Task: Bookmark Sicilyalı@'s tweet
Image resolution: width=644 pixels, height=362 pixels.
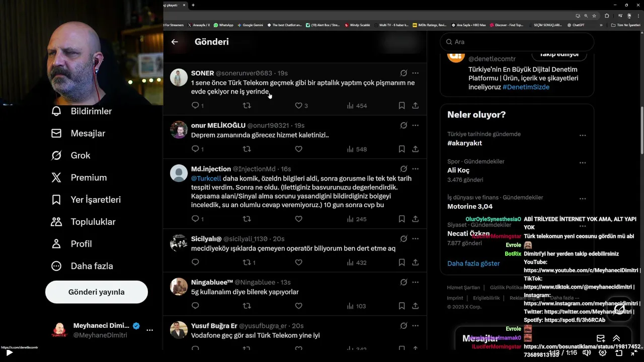Action: pyautogui.click(x=401, y=262)
